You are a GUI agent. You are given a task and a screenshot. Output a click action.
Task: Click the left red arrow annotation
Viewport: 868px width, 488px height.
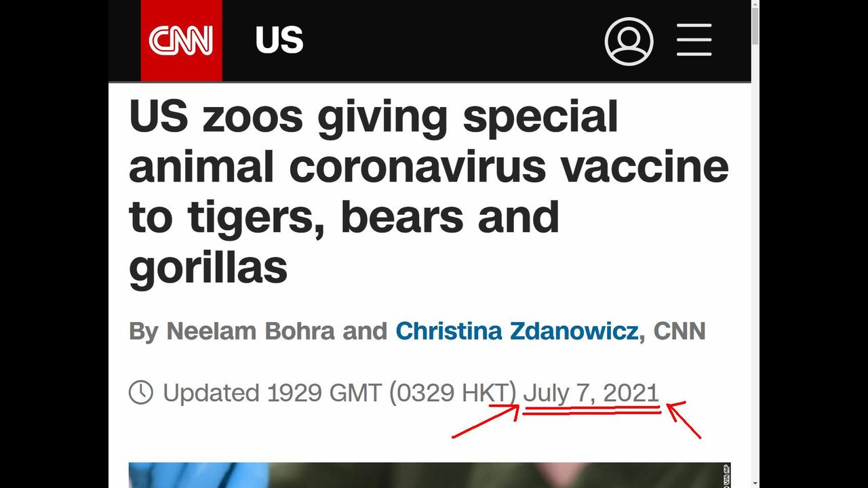pos(484,422)
